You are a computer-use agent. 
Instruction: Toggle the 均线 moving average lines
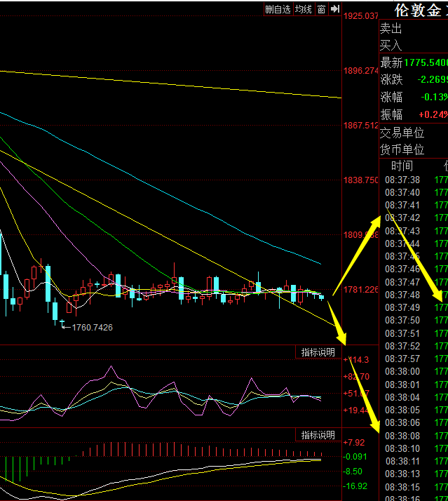pyautogui.click(x=303, y=9)
